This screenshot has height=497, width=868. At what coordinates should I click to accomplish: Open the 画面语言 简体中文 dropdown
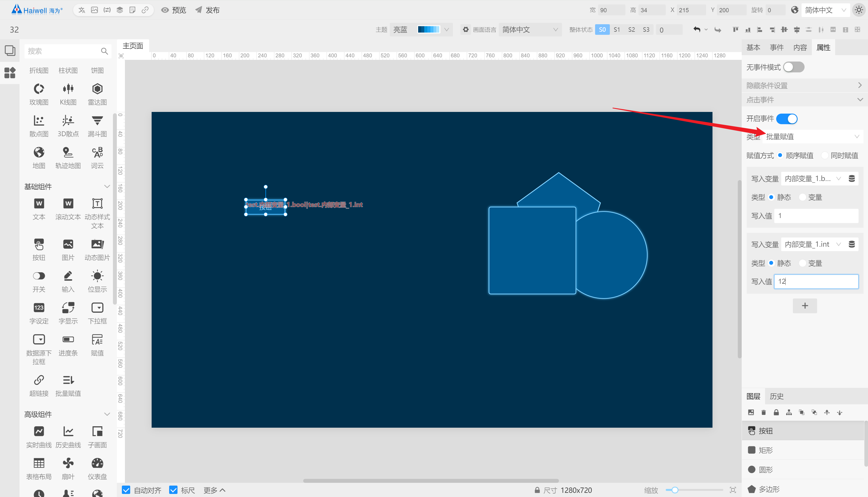click(x=530, y=30)
